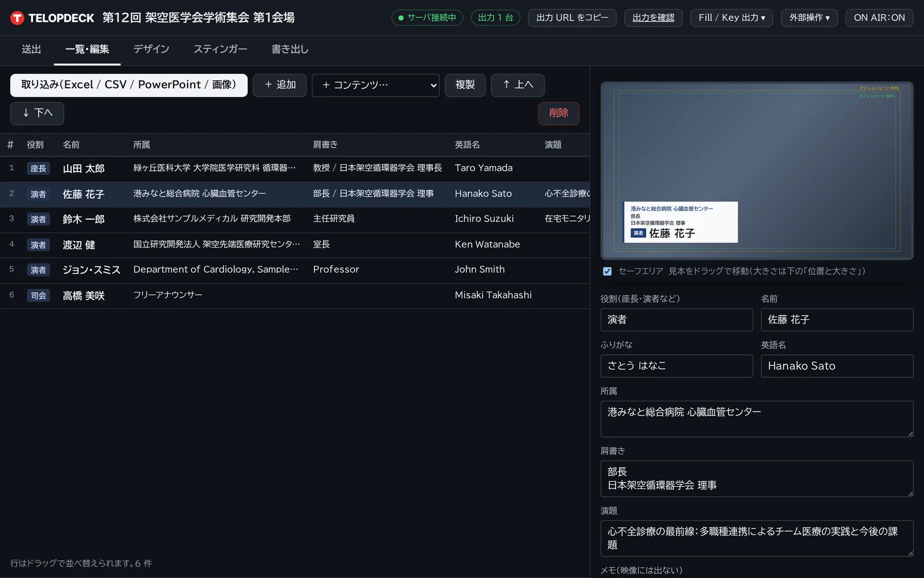Select the 山田 太郎 row name

(x=84, y=169)
